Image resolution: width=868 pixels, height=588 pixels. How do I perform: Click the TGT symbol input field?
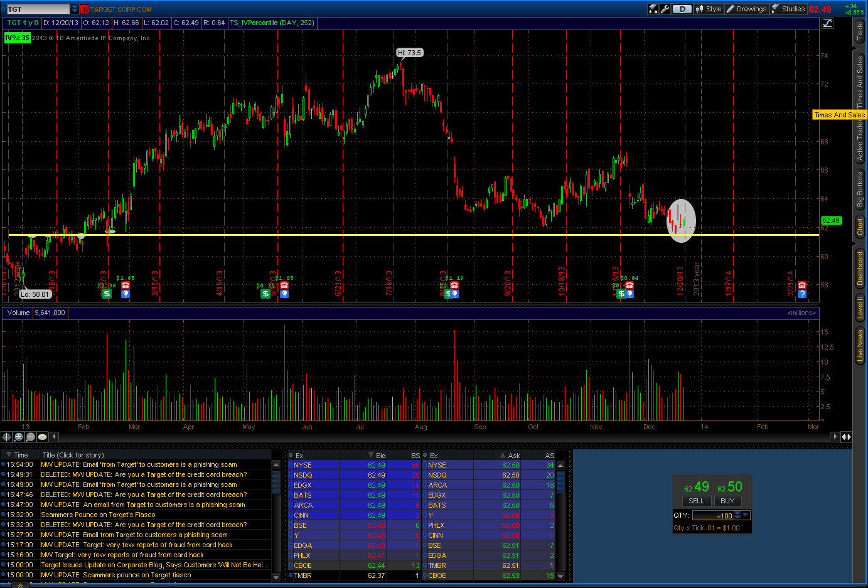[x=38, y=9]
